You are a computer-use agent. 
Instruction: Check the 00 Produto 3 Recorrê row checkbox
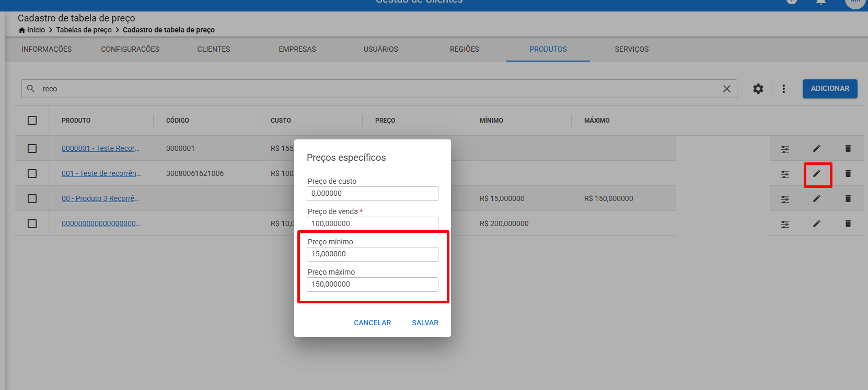pyautogui.click(x=32, y=199)
